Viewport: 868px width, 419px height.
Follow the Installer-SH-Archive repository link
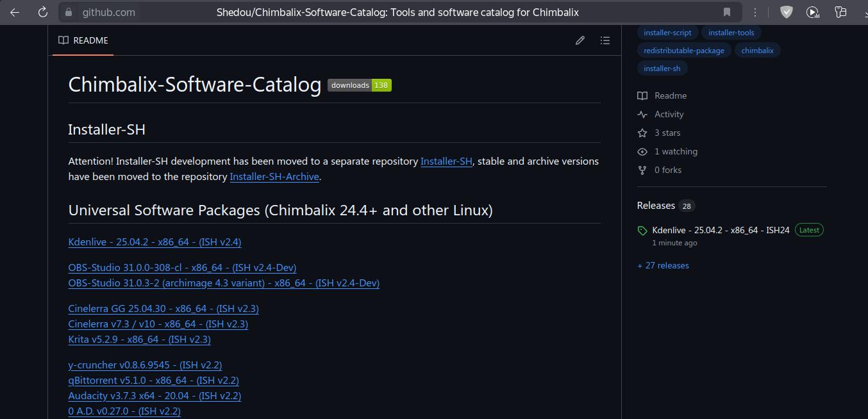coord(274,177)
